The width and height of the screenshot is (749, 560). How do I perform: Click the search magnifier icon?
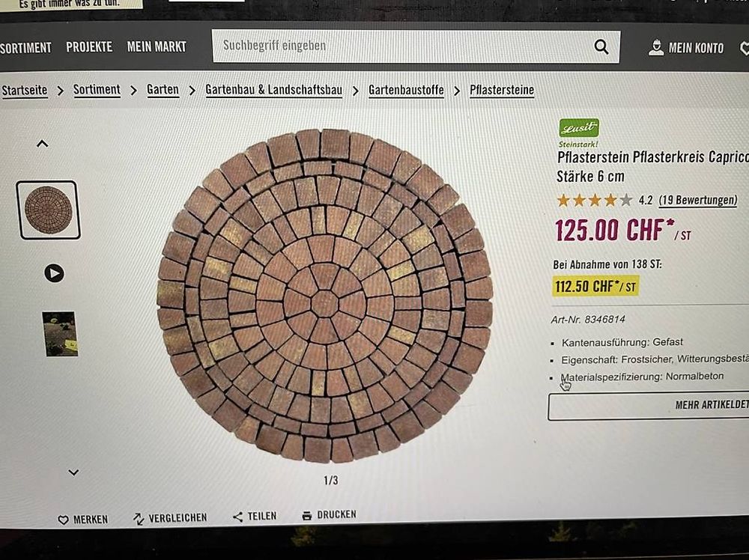pos(601,46)
